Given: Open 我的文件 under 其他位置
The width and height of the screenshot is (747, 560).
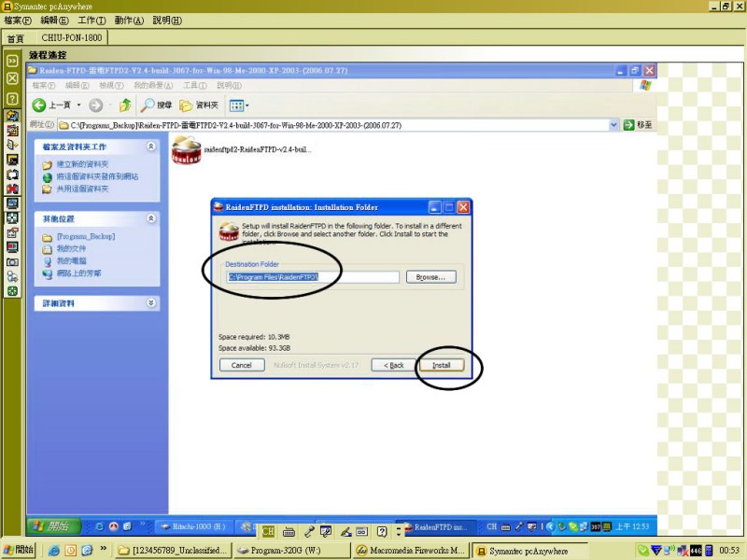Looking at the screenshot, I should pyautogui.click(x=72, y=248).
